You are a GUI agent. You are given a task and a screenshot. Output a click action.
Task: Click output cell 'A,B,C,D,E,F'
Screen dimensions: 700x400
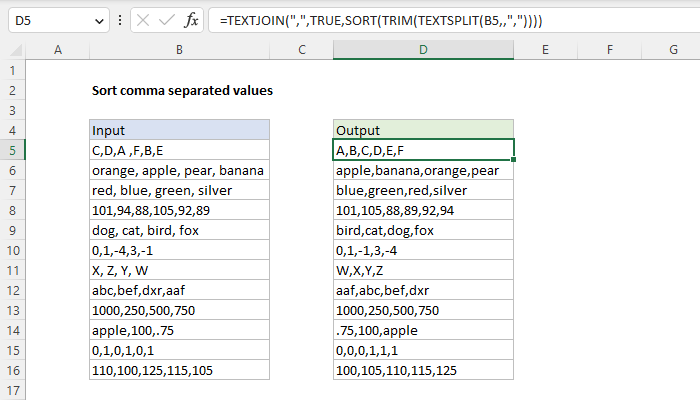[423, 150]
